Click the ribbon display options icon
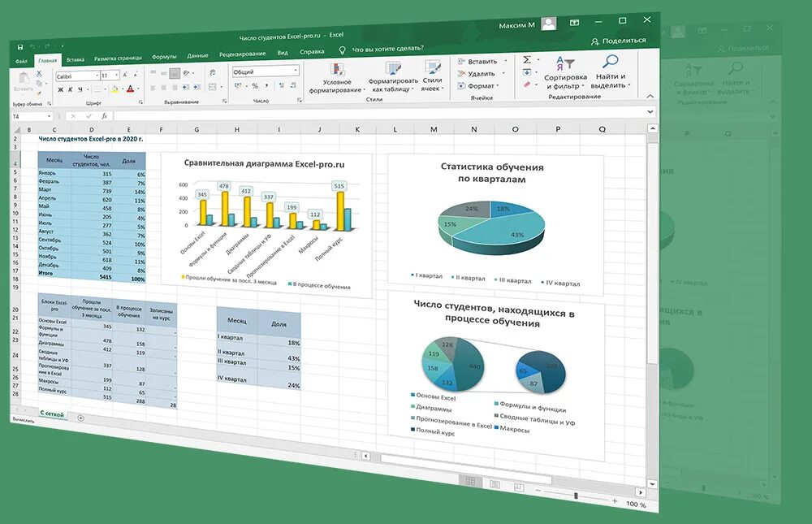 (x=574, y=22)
